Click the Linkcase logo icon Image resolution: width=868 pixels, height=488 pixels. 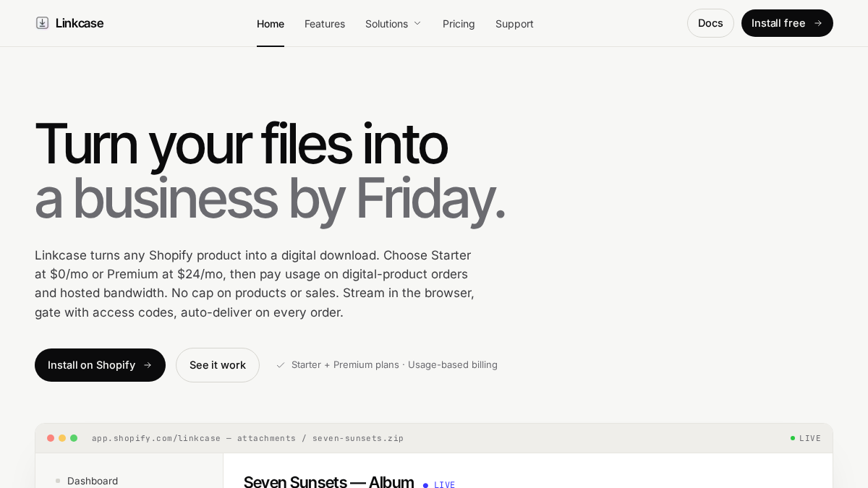[42, 23]
